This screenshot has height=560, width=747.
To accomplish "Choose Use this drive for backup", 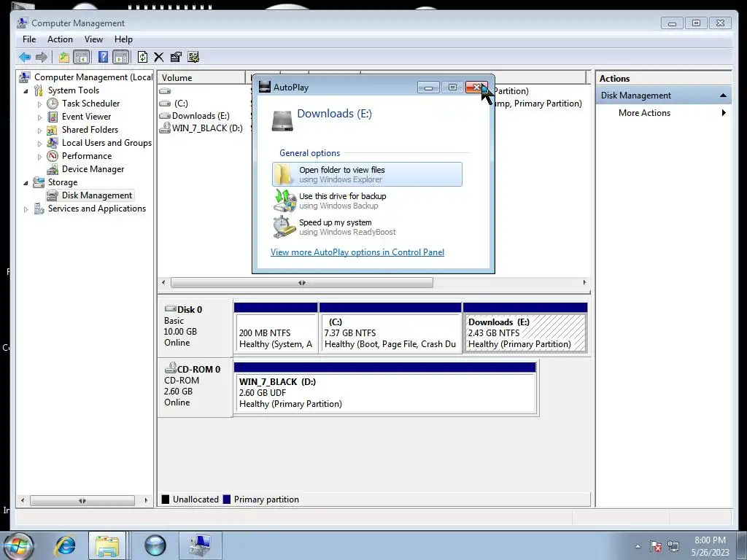I will click(367, 201).
